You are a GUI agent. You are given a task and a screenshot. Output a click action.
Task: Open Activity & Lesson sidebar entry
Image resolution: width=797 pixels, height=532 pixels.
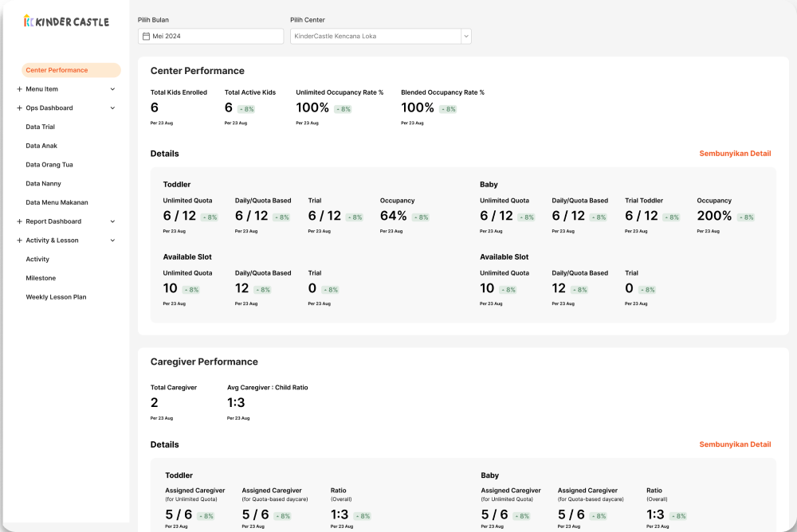(52, 241)
